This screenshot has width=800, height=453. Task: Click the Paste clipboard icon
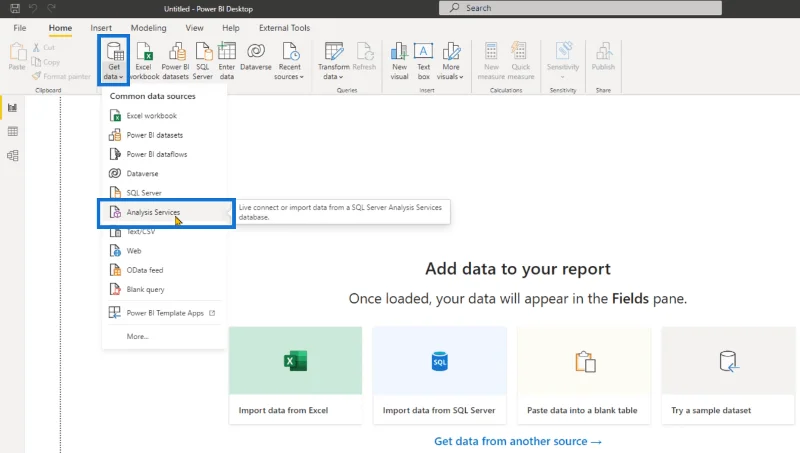[17, 57]
